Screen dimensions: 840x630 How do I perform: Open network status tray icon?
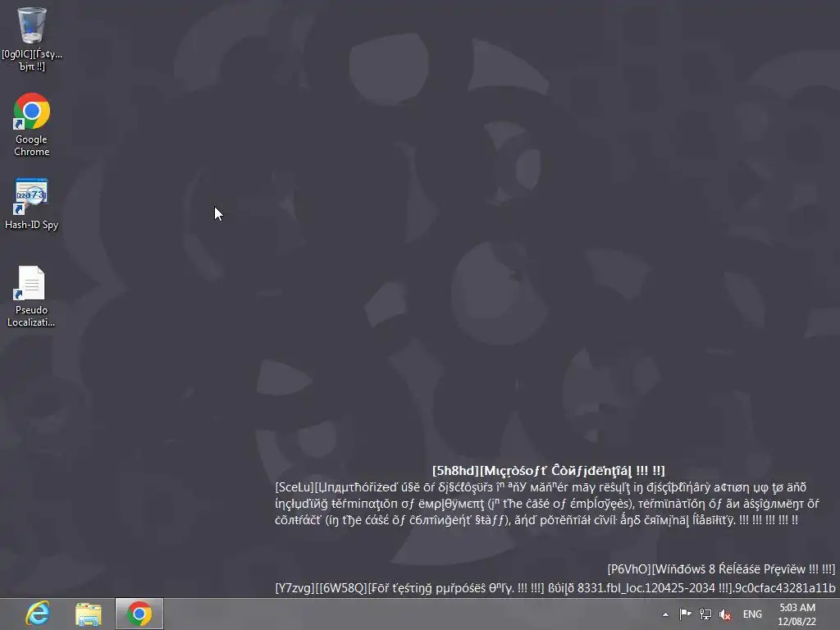pyautogui.click(x=705, y=614)
